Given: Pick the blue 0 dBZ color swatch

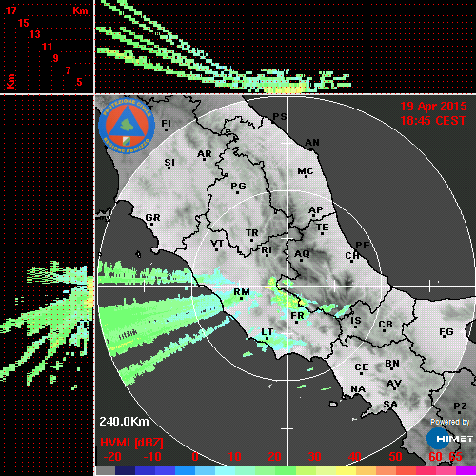Looking at the screenshot, I should (x=185, y=471).
